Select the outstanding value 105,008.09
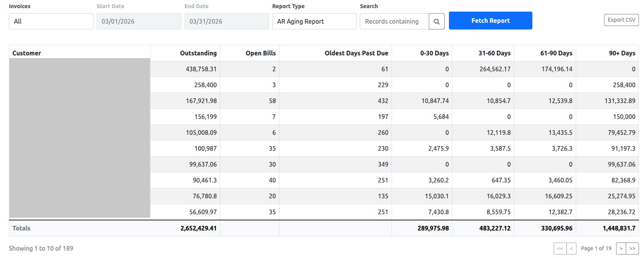644x258 pixels. (201, 132)
